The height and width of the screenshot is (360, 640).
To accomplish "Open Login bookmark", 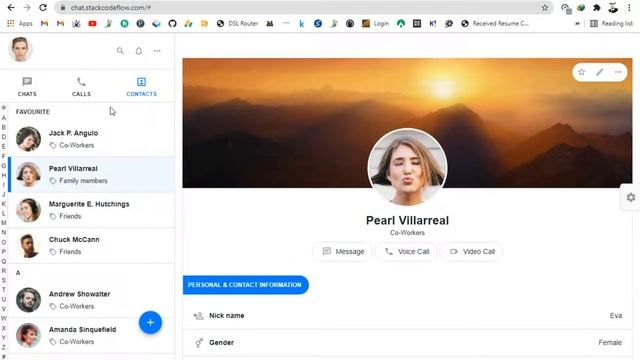I will pyautogui.click(x=376, y=24).
